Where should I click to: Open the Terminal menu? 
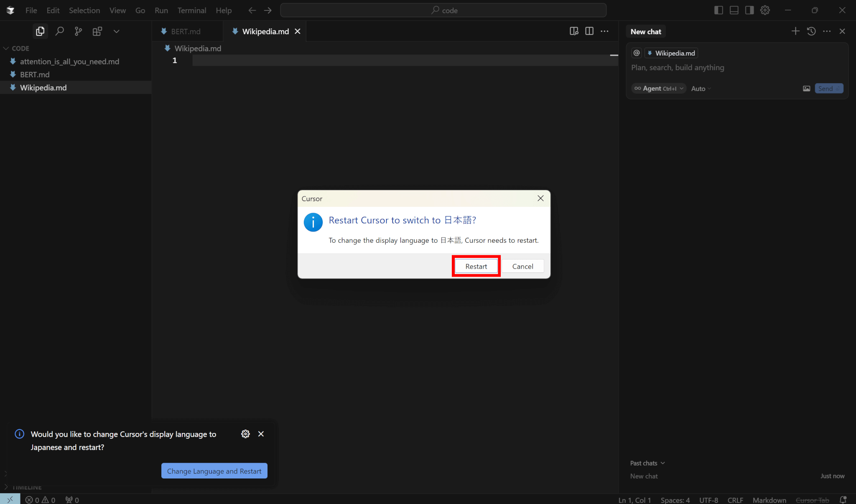coord(192,10)
